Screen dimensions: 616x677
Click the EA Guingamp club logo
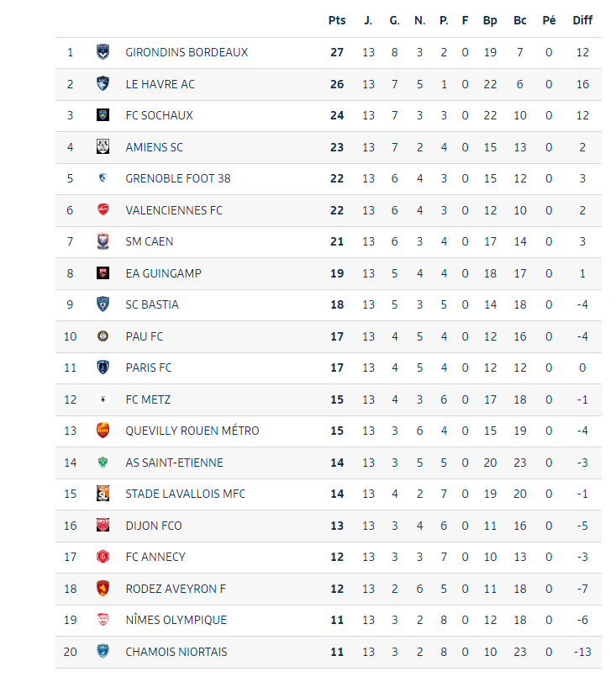tap(103, 273)
